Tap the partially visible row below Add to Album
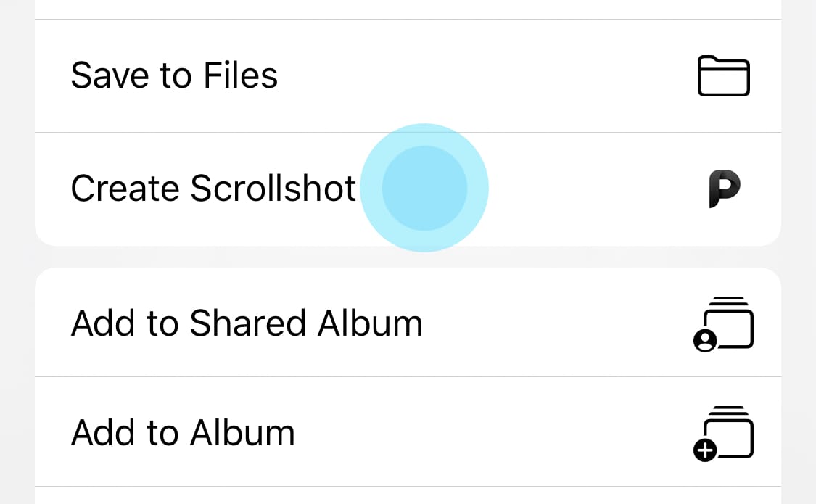Viewport: 816px width, 504px height. pos(408,496)
